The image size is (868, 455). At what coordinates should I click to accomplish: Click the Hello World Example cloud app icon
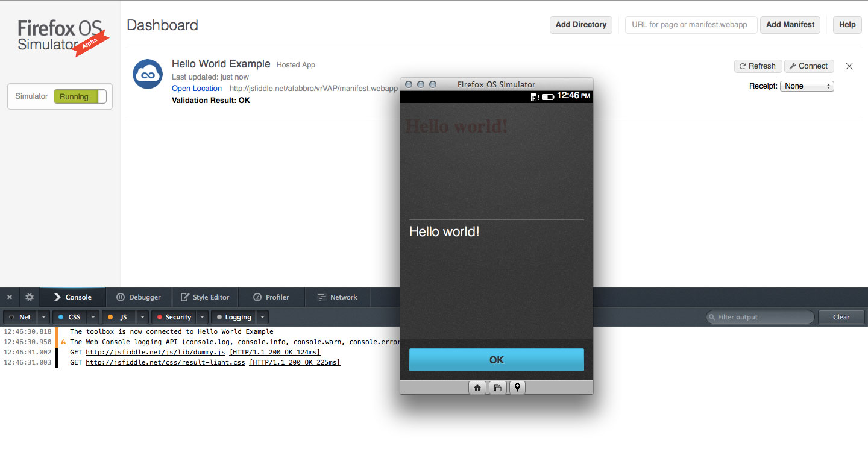coord(148,74)
